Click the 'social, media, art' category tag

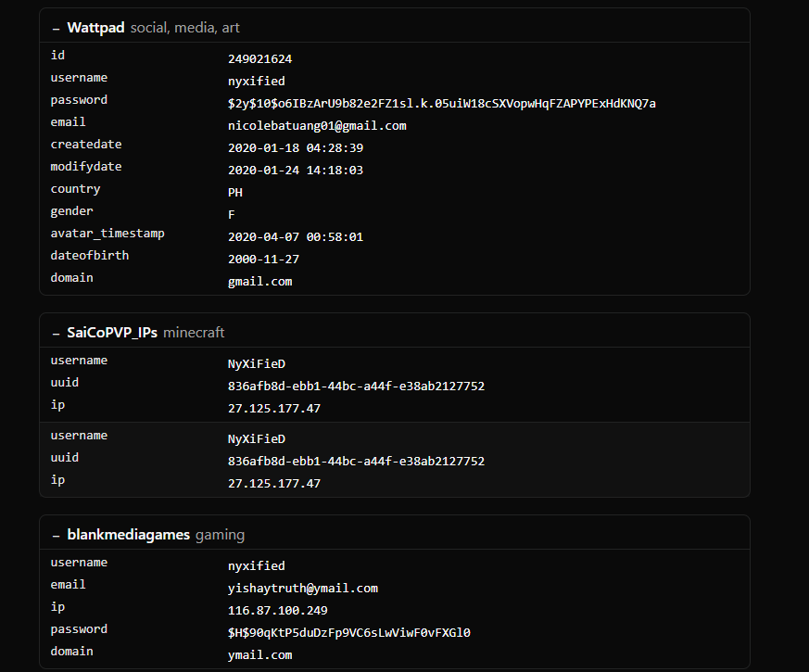(x=184, y=28)
